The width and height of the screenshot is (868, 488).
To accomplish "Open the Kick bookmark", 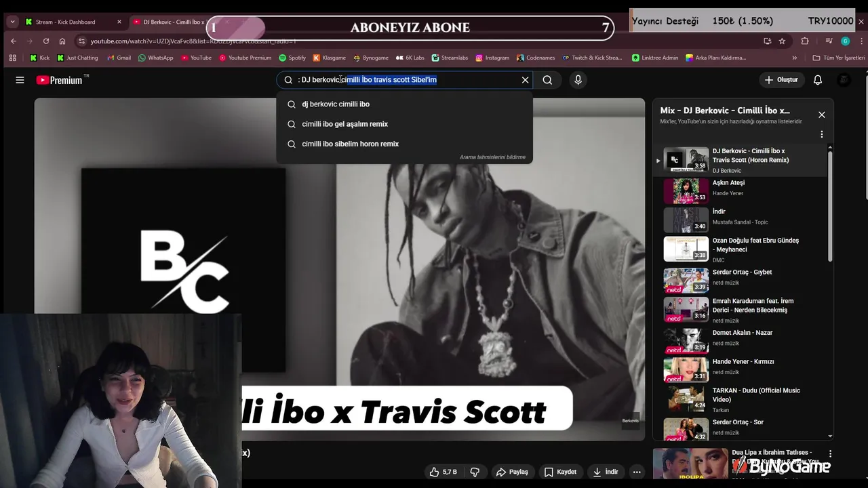I will tap(40, 58).
